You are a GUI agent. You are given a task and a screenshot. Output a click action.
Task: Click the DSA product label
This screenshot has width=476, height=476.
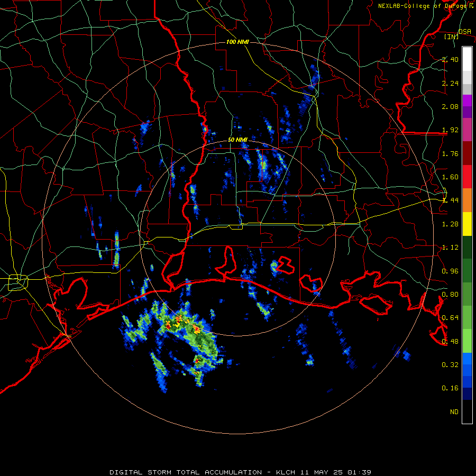(x=465, y=31)
